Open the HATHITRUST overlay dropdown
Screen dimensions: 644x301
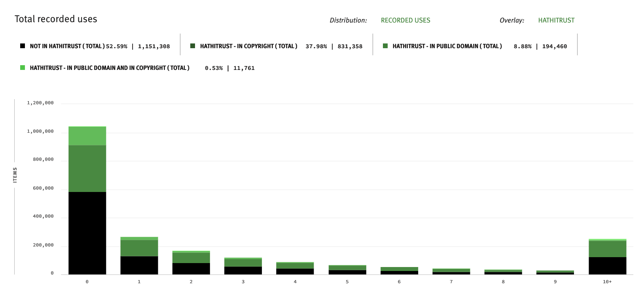click(x=556, y=20)
